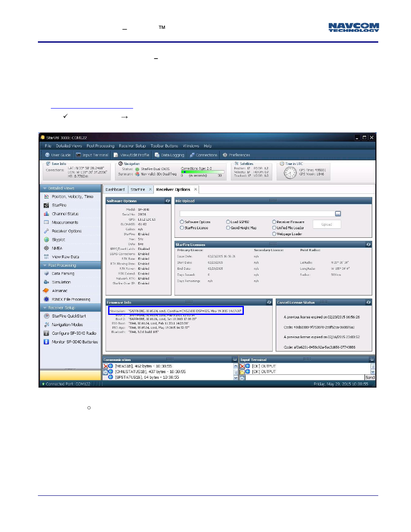Click the Corrections Age progress bar
The image size is (411, 532).
tap(202, 172)
